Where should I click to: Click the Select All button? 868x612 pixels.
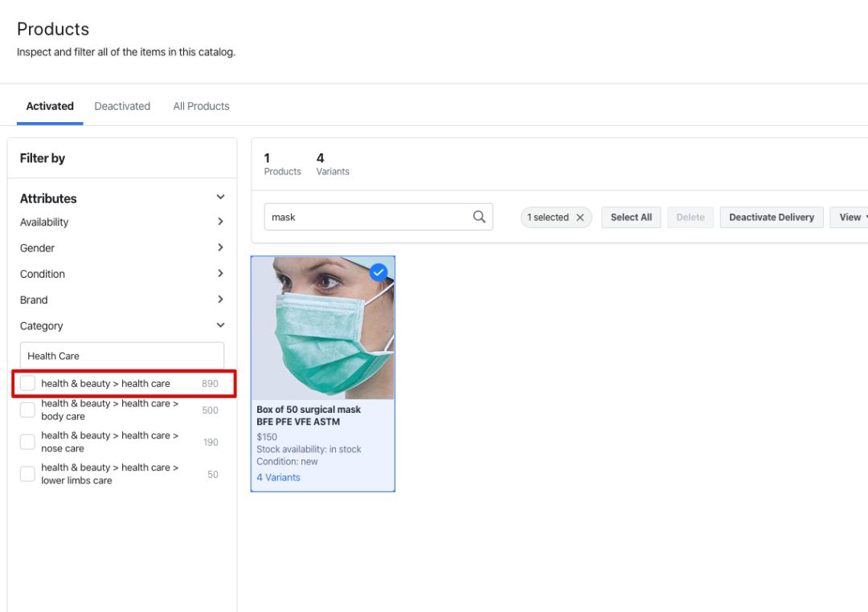[x=631, y=218]
